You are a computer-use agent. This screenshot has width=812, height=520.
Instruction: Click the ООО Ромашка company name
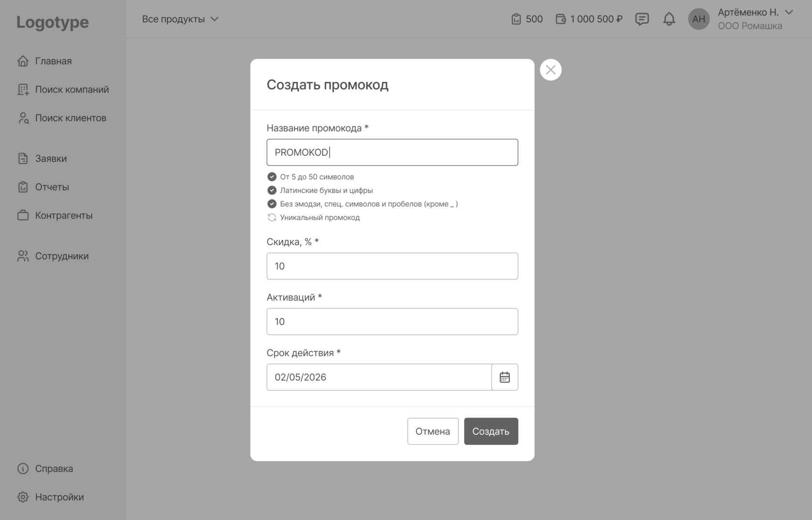tap(750, 26)
